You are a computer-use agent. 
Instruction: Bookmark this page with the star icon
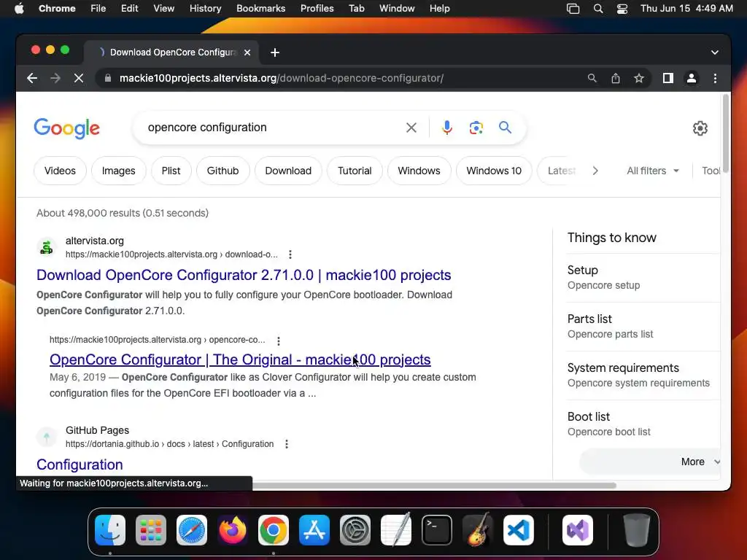click(639, 78)
